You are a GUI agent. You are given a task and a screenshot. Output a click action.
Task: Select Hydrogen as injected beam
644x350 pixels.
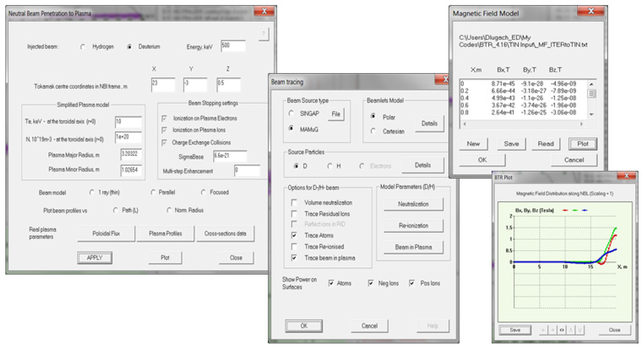click(83, 47)
